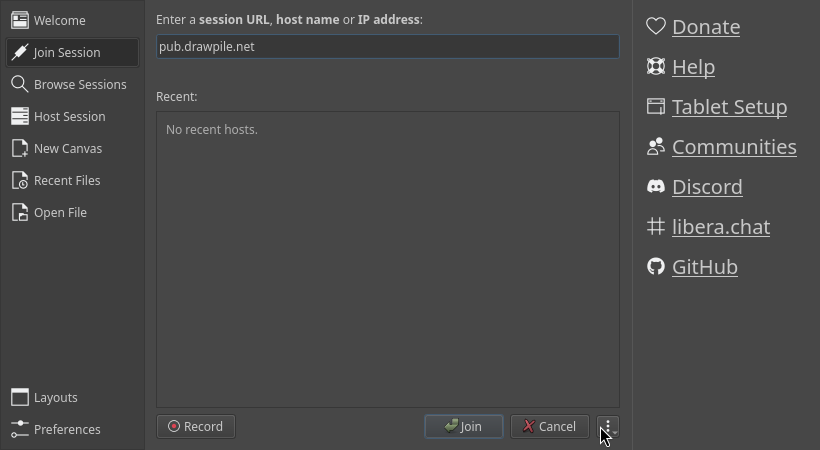
Task: Click the Help lifebuoy icon
Action: click(x=656, y=67)
